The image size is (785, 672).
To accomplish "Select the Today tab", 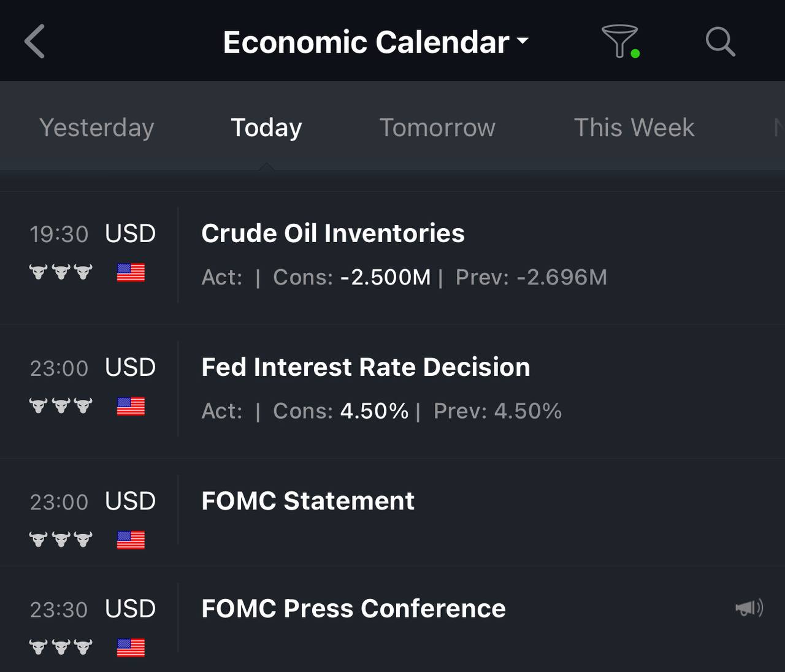I will (266, 128).
